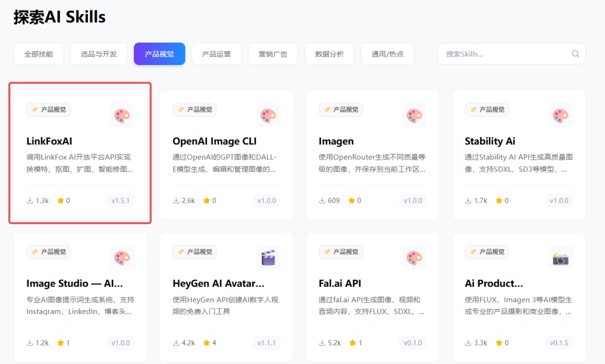Open the OpenAI Image CLI skill title
Viewport: 605px width, 364px height.
click(x=215, y=141)
